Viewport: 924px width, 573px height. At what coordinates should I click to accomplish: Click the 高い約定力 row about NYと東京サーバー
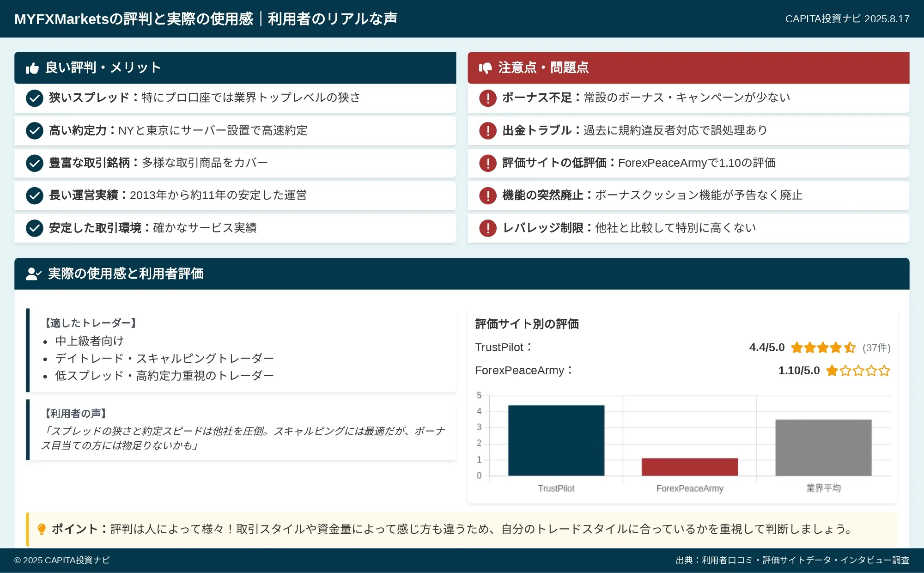click(x=178, y=130)
